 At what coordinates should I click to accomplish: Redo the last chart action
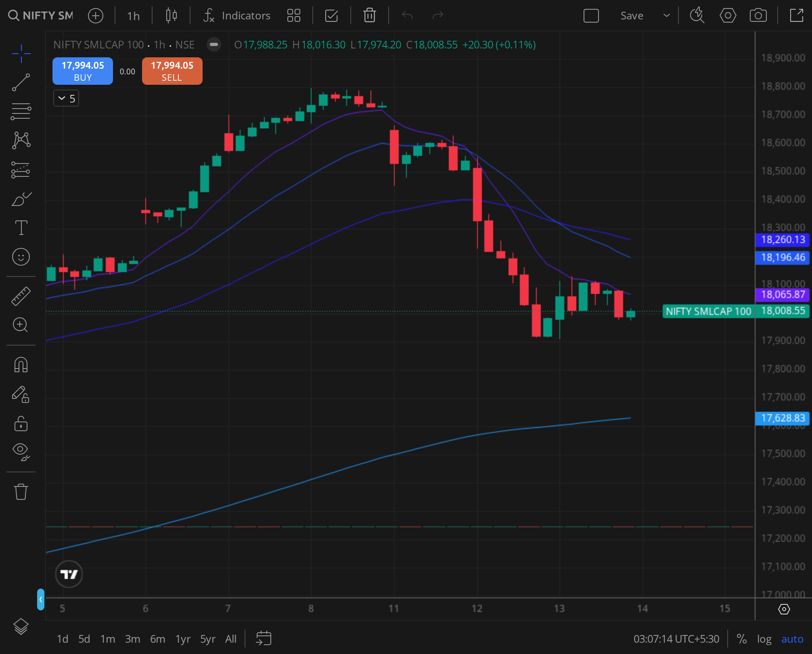click(x=438, y=16)
